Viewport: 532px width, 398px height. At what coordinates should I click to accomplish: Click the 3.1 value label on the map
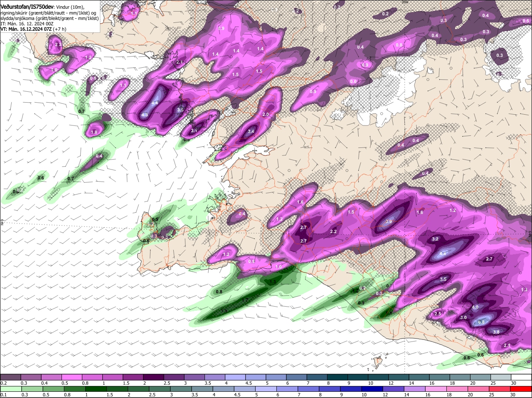coord(194,130)
